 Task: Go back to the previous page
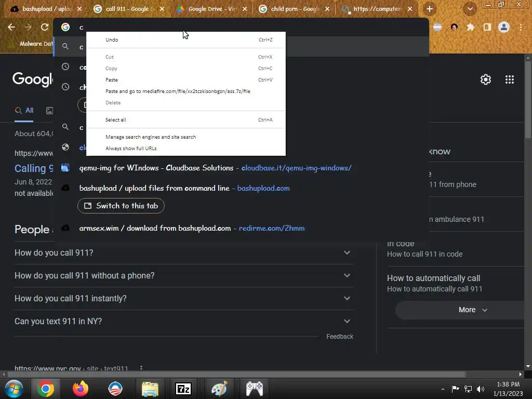(11, 27)
